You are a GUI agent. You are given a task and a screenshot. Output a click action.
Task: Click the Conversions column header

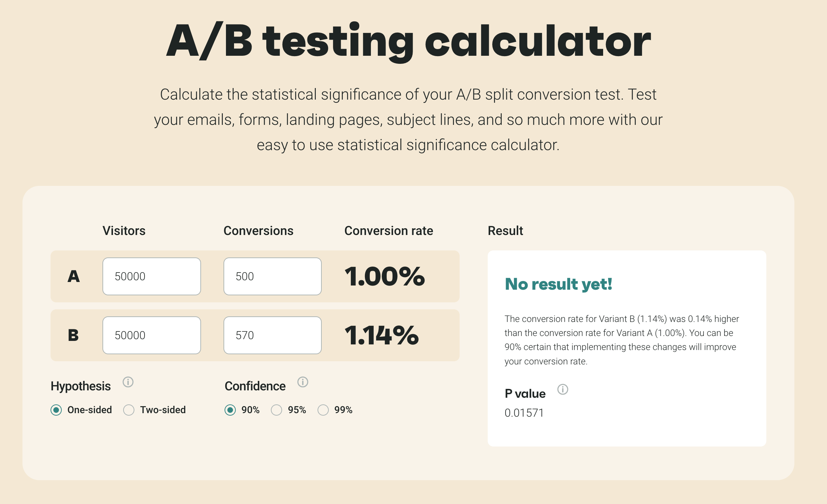(x=259, y=230)
